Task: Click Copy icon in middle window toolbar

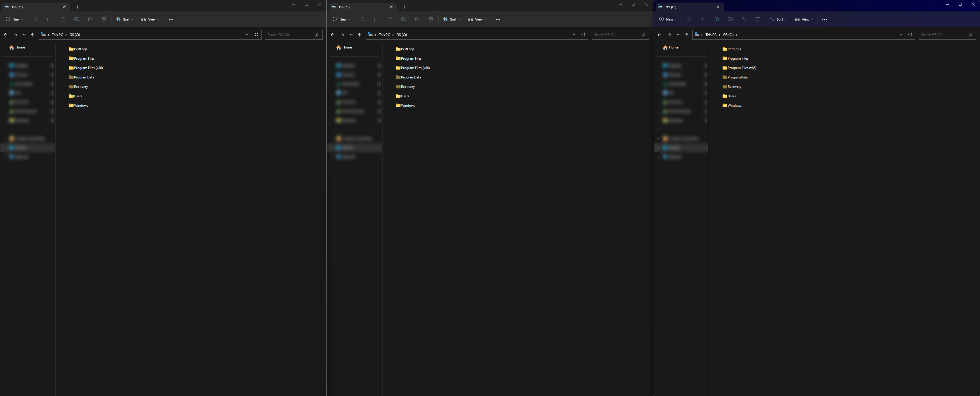Action: 376,19
